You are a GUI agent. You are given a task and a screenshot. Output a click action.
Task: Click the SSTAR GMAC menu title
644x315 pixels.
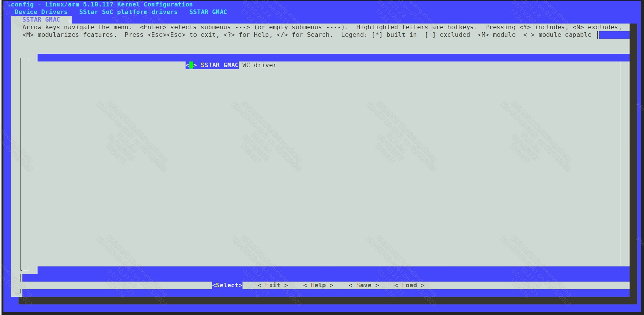41,20
